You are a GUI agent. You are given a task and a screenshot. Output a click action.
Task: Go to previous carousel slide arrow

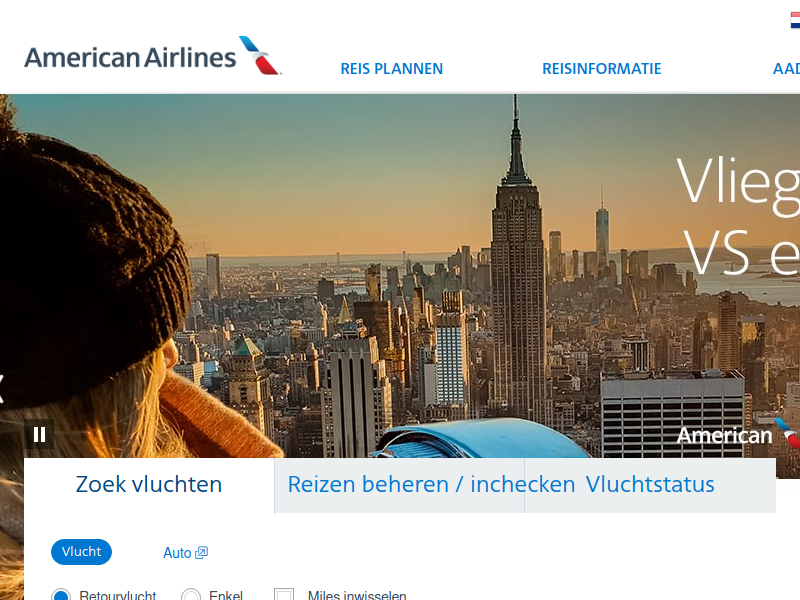pyautogui.click(x=2, y=388)
